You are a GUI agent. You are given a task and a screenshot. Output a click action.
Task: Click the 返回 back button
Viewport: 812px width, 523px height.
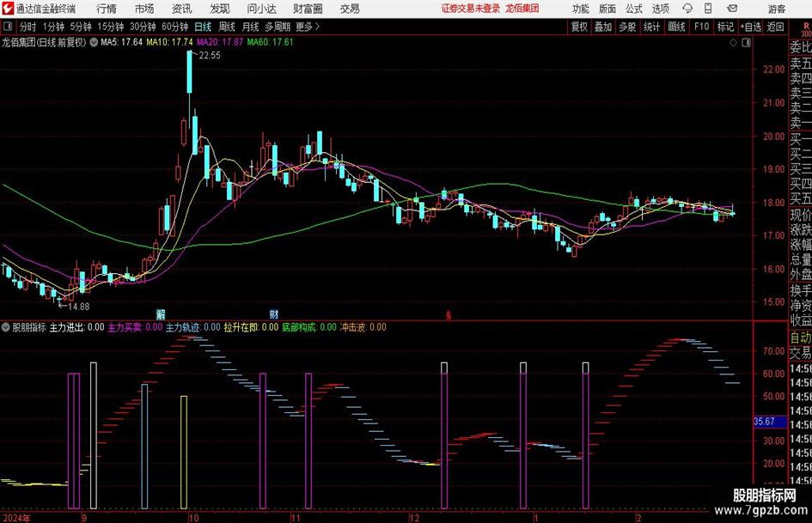[775, 27]
